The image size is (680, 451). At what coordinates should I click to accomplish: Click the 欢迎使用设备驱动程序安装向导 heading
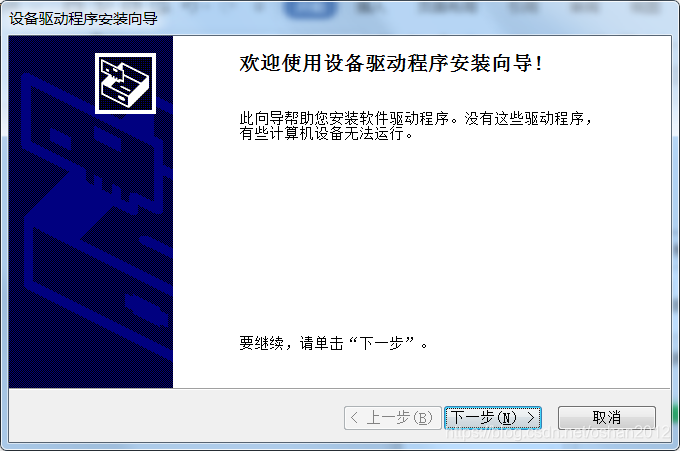pos(390,63)
